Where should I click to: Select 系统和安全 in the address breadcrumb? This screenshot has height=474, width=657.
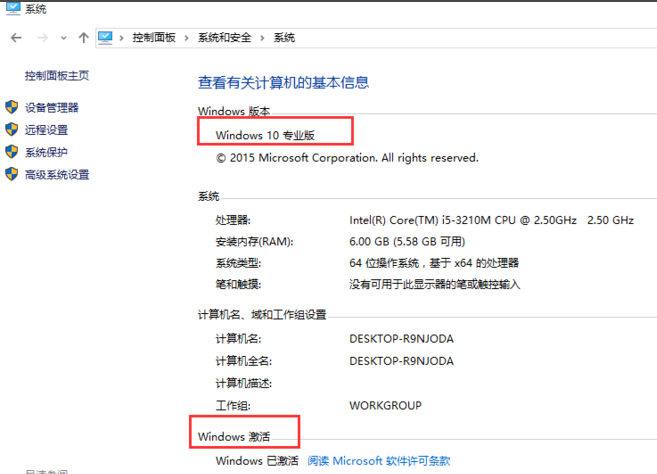[224, 38]
